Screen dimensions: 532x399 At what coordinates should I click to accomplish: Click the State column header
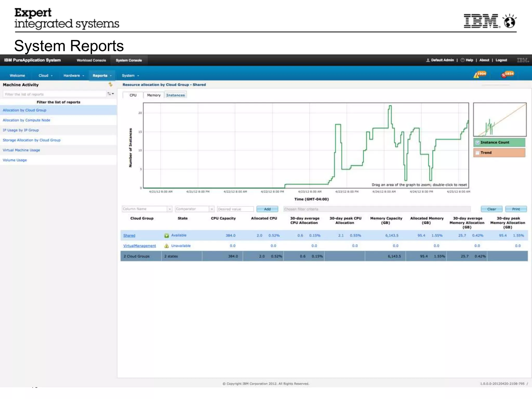coord(183,218)
